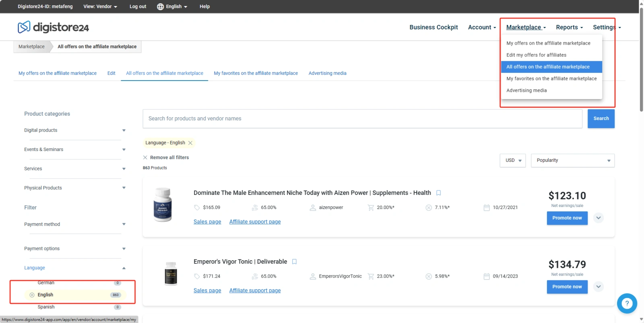Expand details of the Aizen Power offer
This screenshot has height=323, width=644.
pyautogui.click(x=599, y=218)
